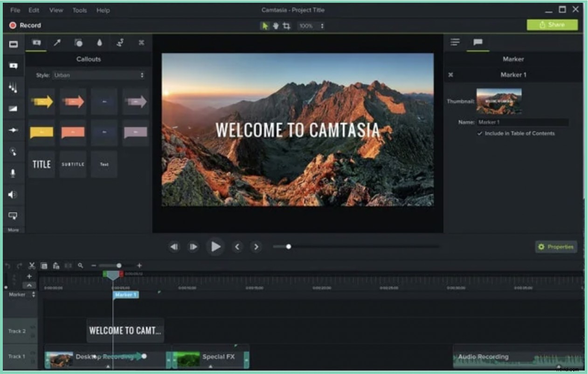588x374 pixels.
Task: Select the Audio Effects speaker tool
Action: pyautogui.click(x=13, y=195)
